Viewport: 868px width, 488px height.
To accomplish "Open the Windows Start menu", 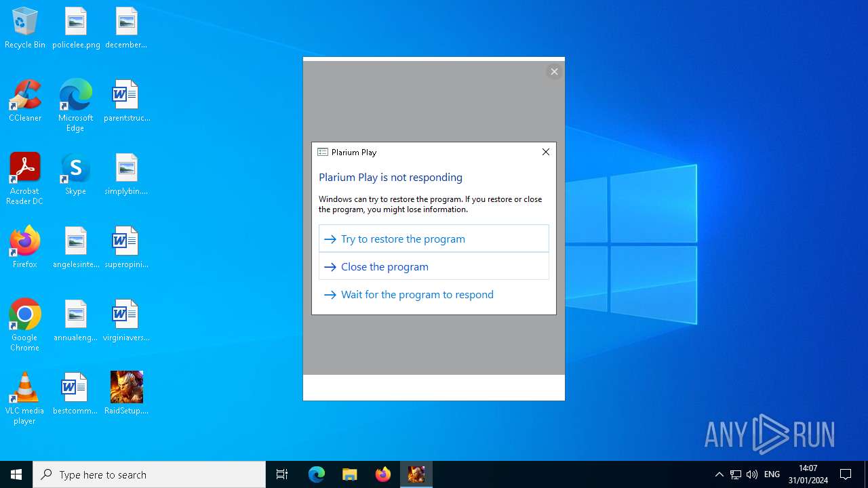I will (16, 474).
